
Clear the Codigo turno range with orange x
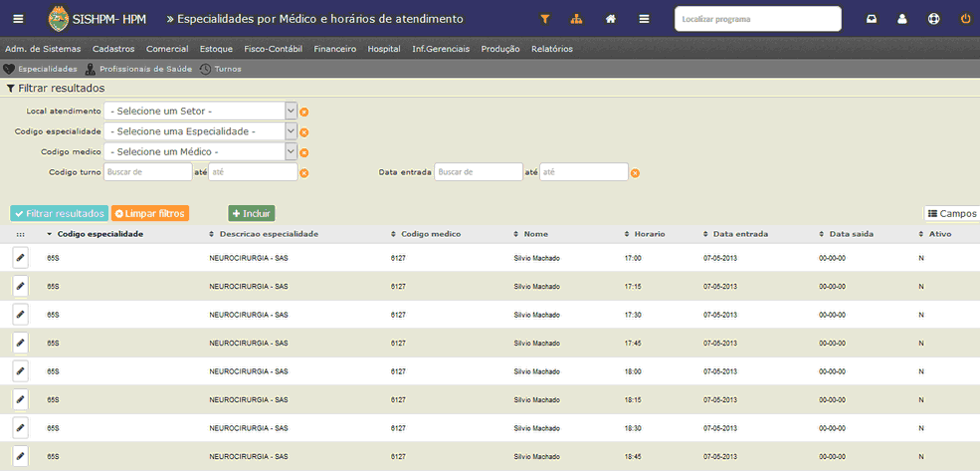point(304,173)
